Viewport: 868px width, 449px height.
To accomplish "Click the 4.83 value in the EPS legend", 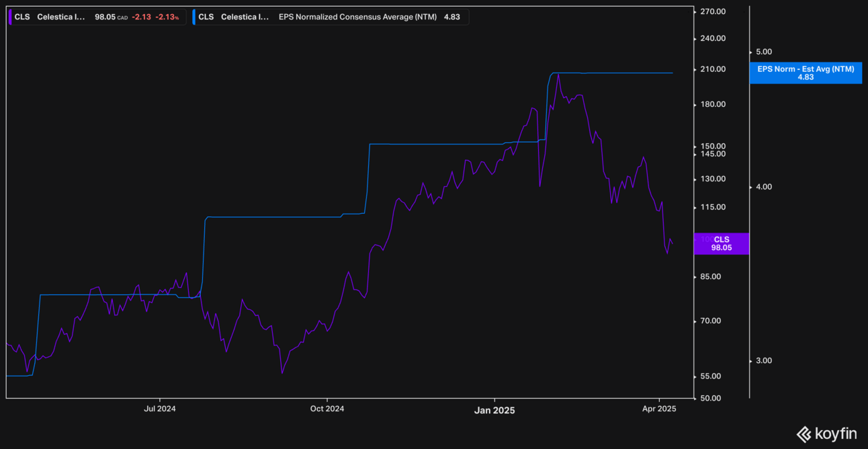I will [452, 17].
